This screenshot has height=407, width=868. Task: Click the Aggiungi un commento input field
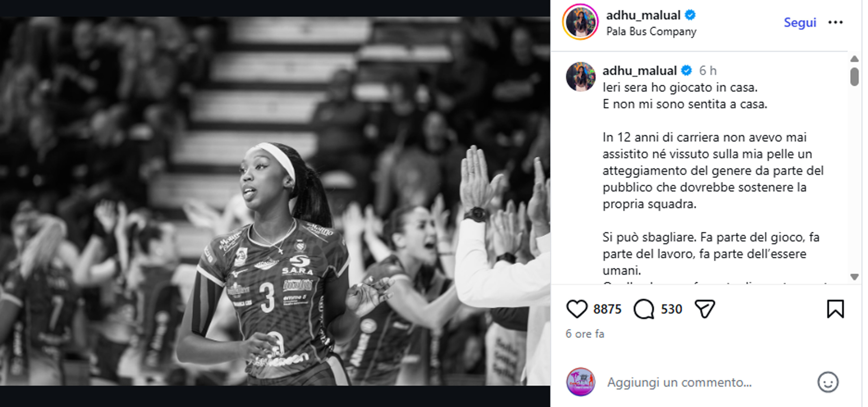click(x=708, y=382)
